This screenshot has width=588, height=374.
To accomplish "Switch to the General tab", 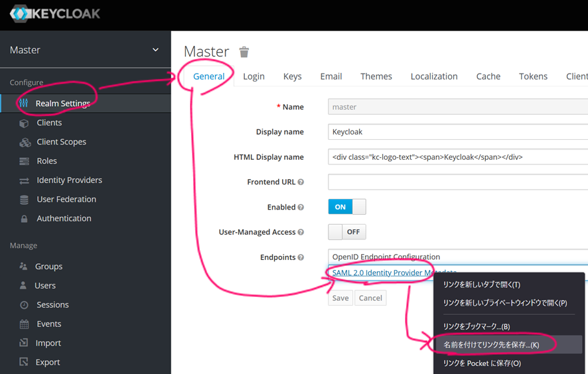I will tap(209, 76).
